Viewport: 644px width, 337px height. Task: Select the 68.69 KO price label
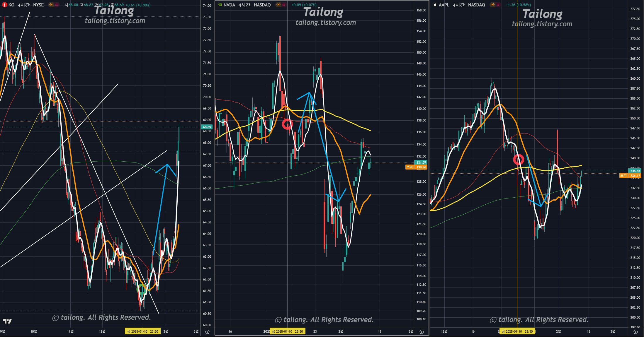pyautogui.click(x=207, y=127)
